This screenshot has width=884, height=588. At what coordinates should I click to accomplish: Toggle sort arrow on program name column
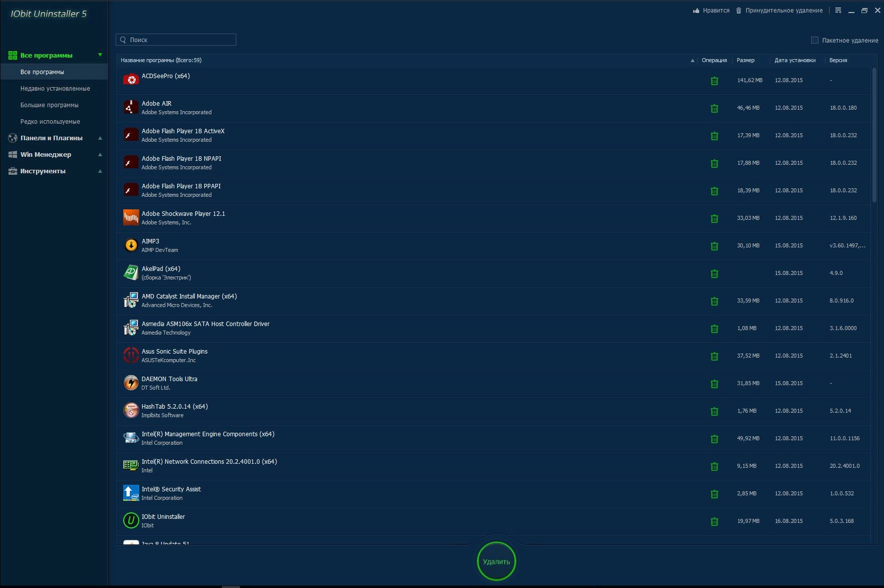coord(693,60)
